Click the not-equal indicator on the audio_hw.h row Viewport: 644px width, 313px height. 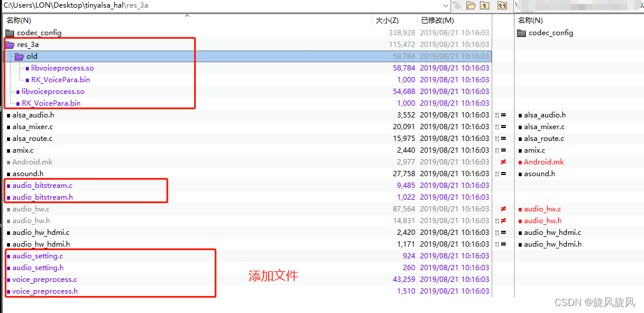[x=503, y=221]
